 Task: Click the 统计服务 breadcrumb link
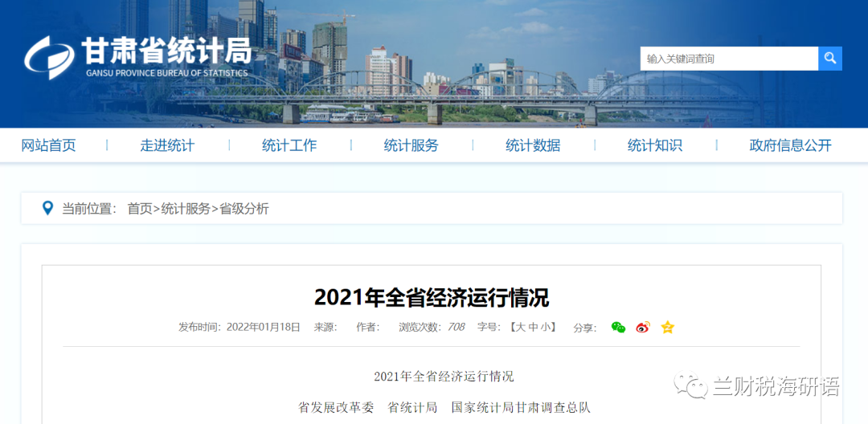pos(186,209)
